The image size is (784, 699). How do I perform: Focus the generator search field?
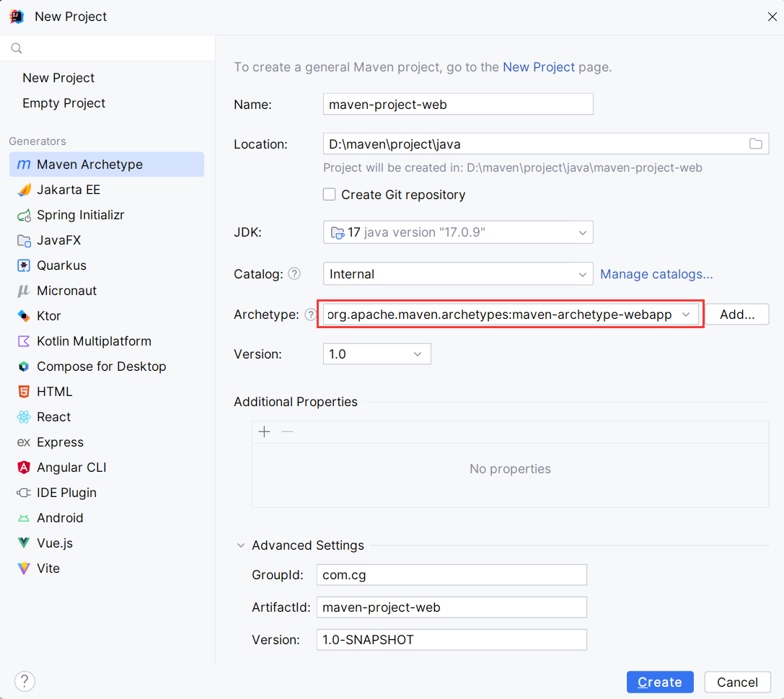tap(107, 48)
